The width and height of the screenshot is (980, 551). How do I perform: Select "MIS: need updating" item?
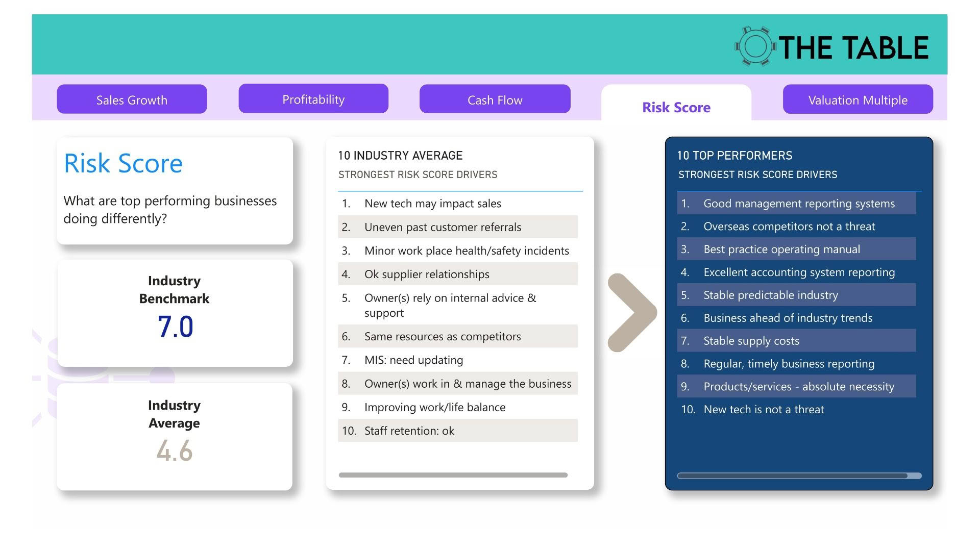tap(413, 360)
